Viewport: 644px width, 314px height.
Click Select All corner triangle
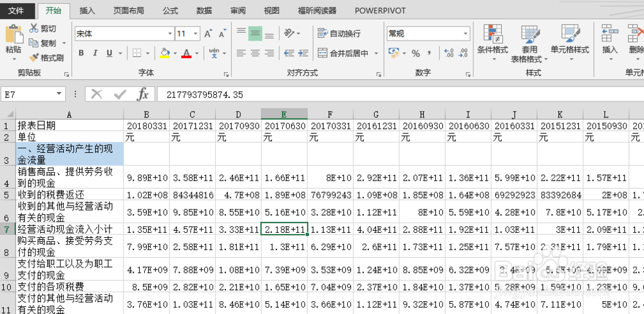tap(10, 114)
